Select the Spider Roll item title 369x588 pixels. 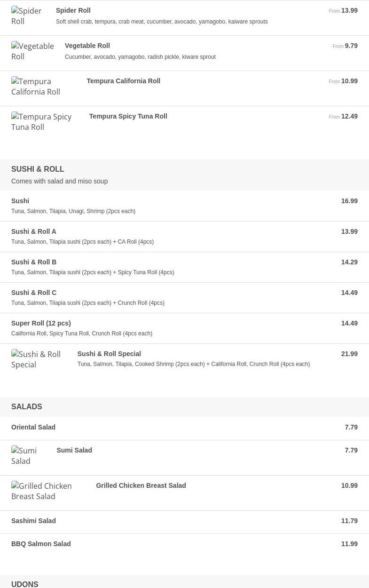pyautogui.click(x=73, y=10)
